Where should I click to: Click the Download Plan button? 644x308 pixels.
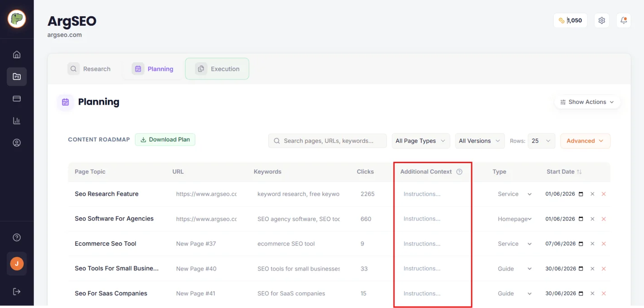[x=165, y=139]
